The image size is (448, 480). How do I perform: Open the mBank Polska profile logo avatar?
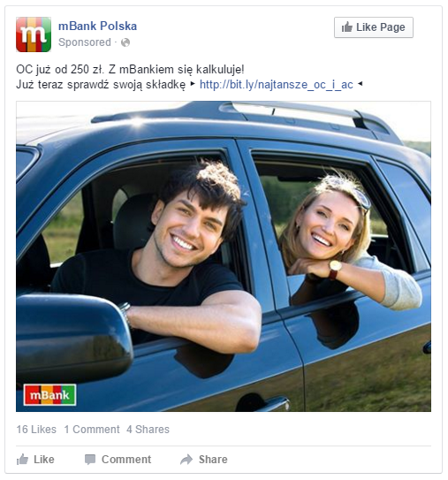point(34,34)
